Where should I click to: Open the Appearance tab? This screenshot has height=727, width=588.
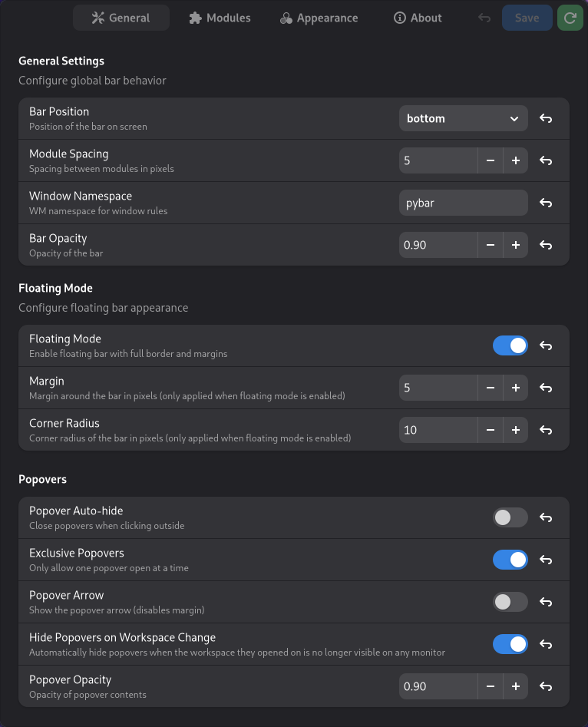tap(319, 18)
